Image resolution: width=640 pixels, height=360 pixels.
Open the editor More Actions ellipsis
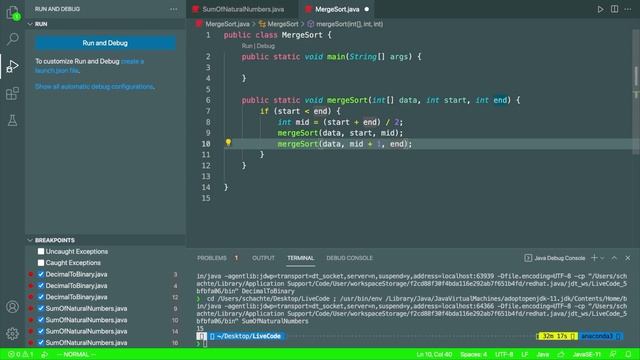coord(628,9)
